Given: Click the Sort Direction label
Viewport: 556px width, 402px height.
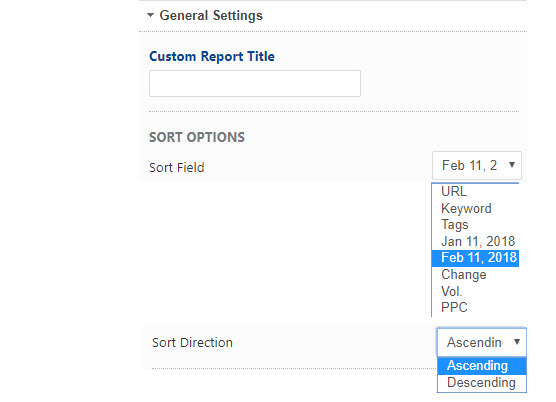Looking at the screenshot, I should 192,342.
